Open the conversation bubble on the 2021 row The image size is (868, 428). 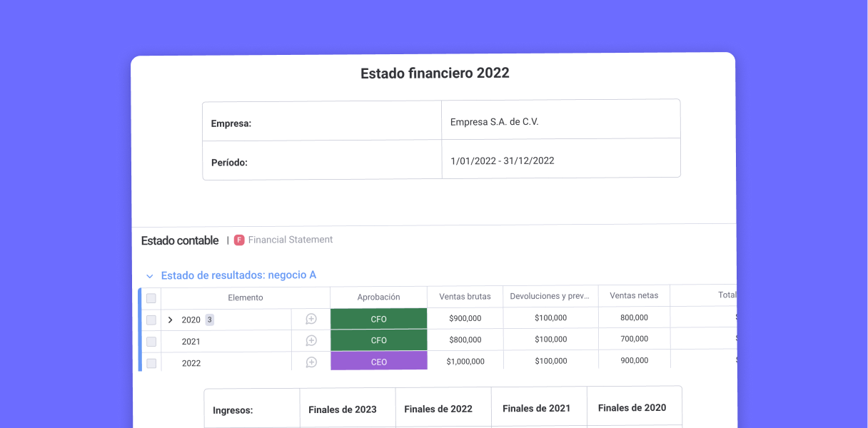coord(311,341)
